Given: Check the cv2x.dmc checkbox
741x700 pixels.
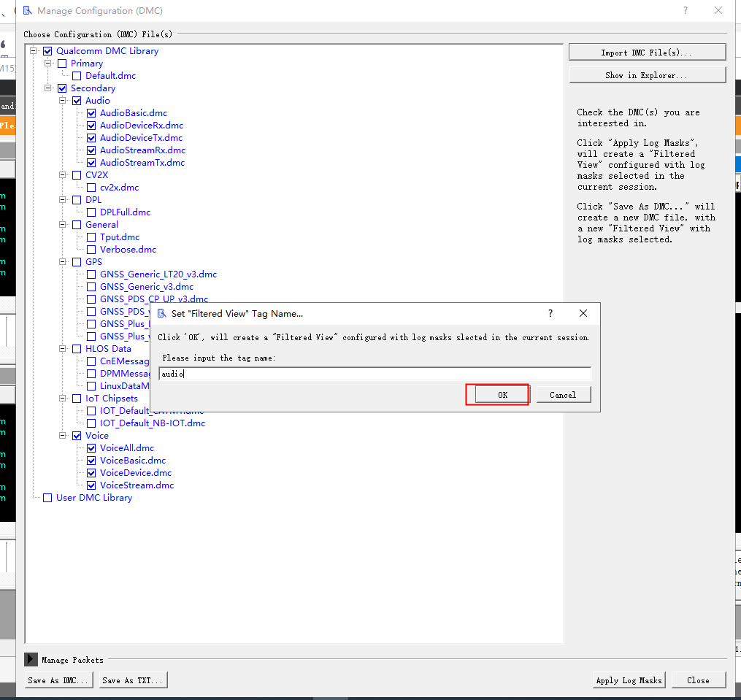Looking at the screenshot, I should pos(91,188).
